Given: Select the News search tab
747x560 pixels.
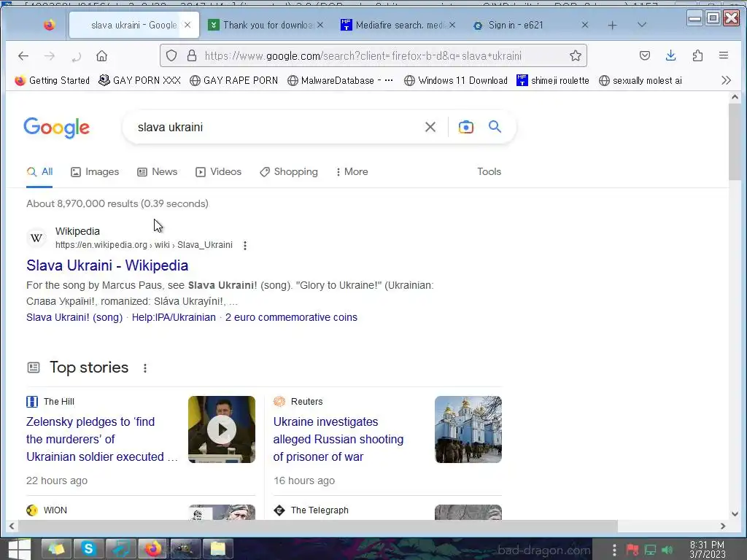Looking at the screenshot, I should point(158,172).
